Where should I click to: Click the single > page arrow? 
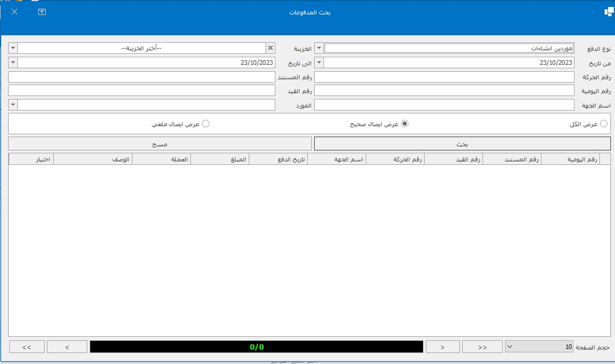click(442, 347)
